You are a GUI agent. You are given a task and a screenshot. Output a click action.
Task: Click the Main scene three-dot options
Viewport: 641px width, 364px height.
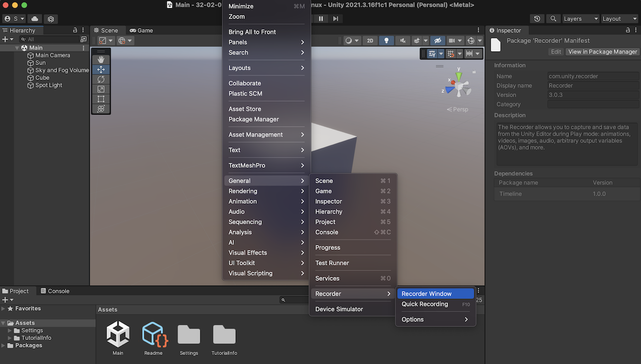point(84,48)
